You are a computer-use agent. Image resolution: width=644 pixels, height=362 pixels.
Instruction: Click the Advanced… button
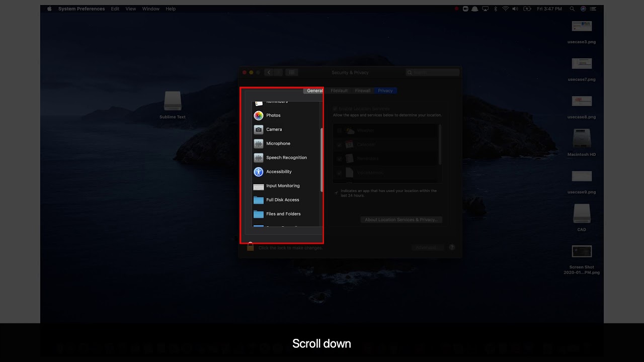point(428,247)
